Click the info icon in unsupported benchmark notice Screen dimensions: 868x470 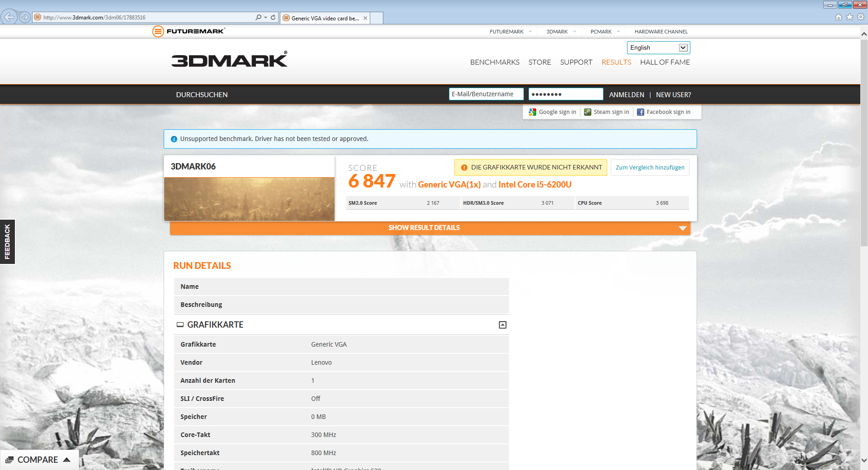click(174, 139)
